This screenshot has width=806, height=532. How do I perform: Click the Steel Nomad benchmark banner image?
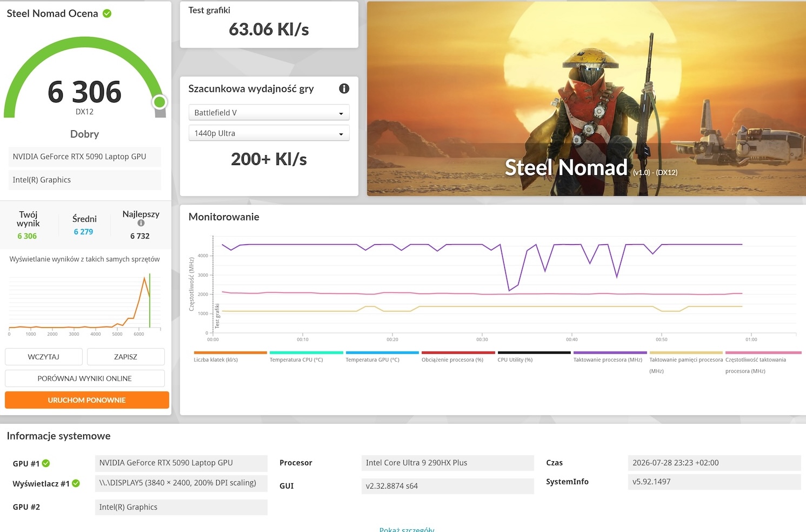(587, 98)
